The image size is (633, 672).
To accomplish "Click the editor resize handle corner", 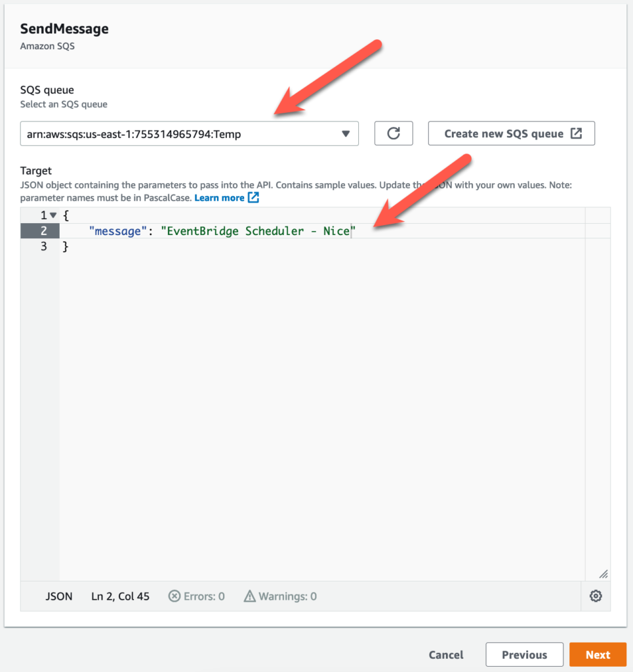I will pos(603,574).
